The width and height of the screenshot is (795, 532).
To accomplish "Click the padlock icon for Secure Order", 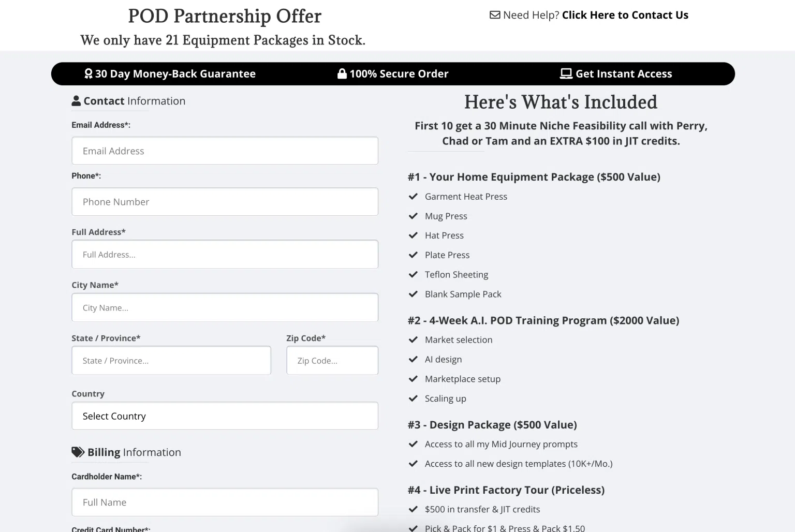I will (342, 73).
